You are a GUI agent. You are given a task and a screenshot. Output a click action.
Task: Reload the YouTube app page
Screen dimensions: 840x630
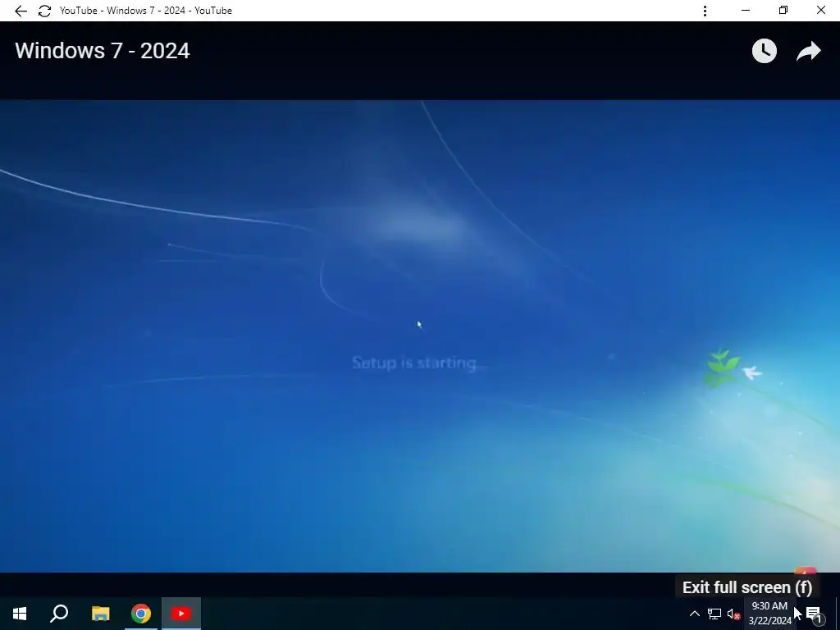[44, 11]
